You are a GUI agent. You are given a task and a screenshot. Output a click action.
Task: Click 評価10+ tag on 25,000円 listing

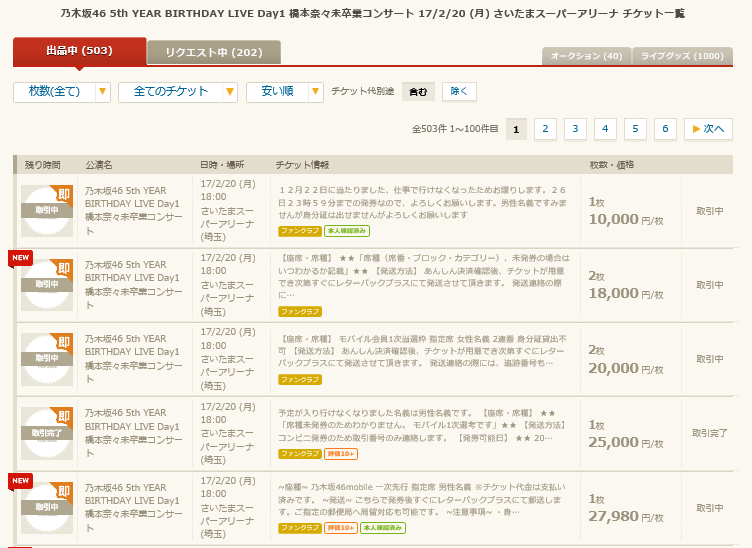[341, 454]
